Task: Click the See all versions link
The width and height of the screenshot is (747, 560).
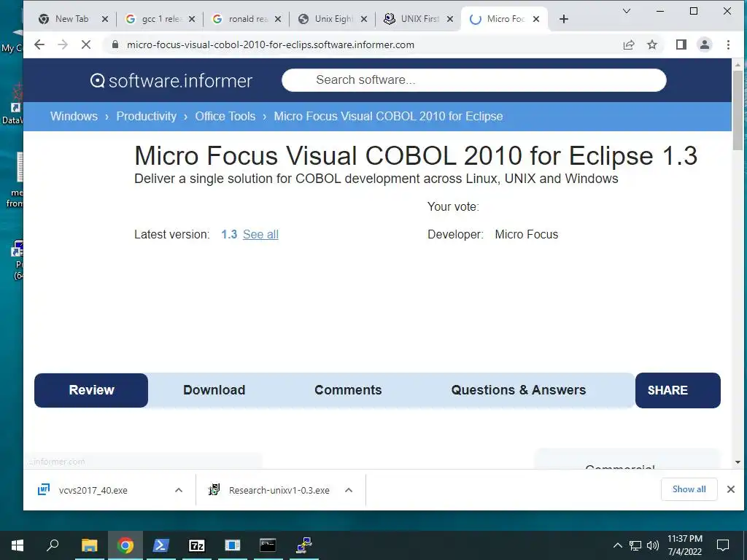Action: (x=260, y=234)
